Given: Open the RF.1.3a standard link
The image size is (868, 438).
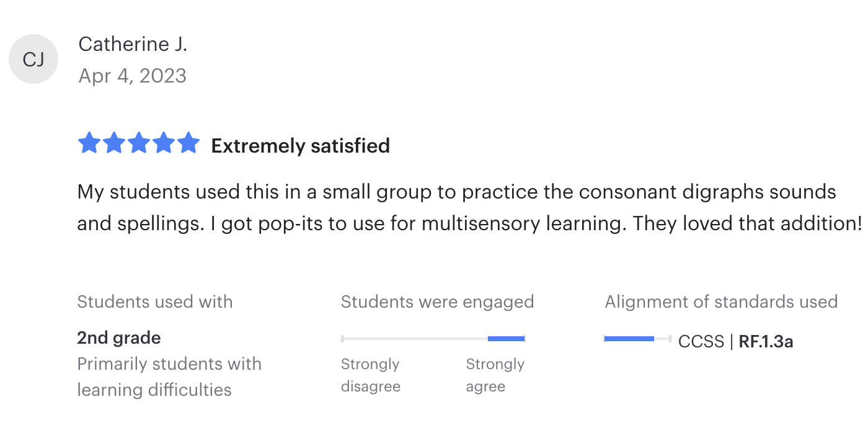Looking at the screenshot, I should coord(766,342).
